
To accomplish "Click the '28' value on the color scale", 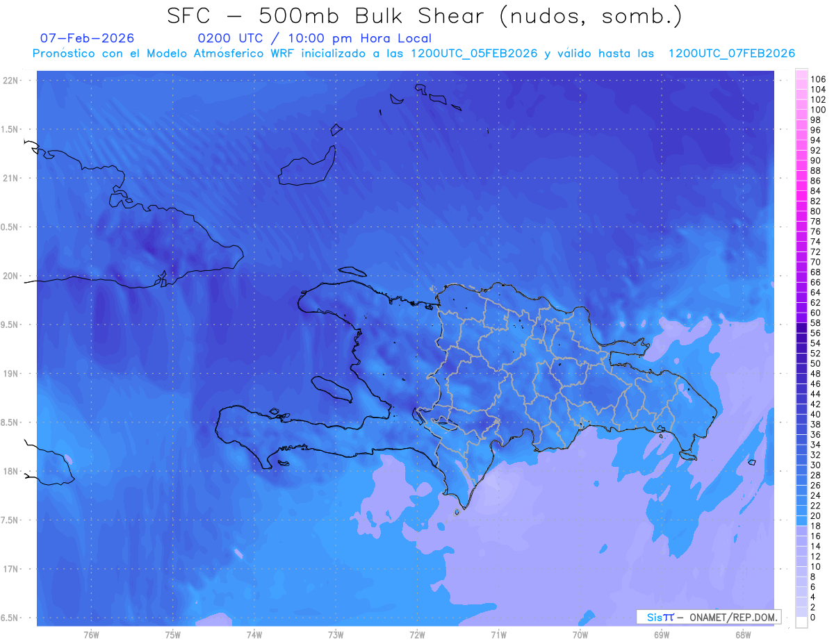I will [x=815, y=475].
